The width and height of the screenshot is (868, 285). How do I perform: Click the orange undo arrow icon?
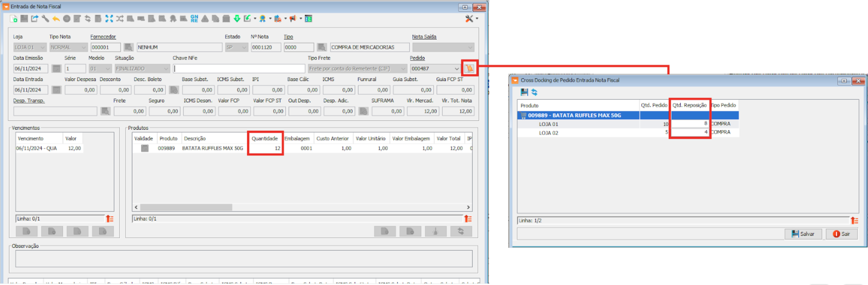[56, 19]
